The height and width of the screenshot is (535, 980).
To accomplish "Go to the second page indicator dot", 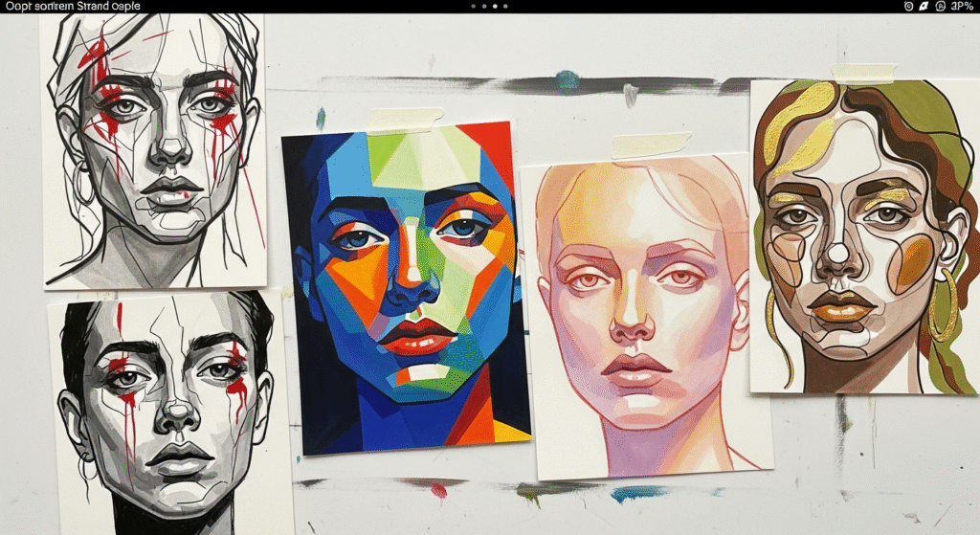I will click(483, 7).
